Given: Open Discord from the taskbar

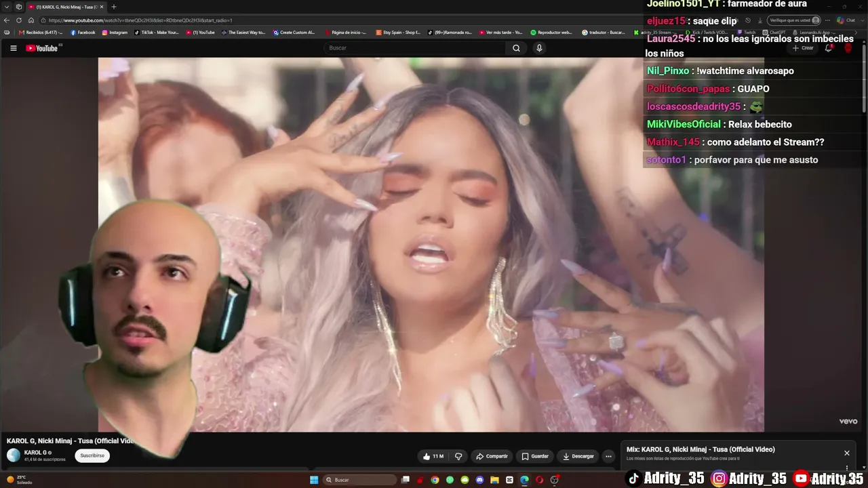Looking at the screenshot, I should point(479,480).
